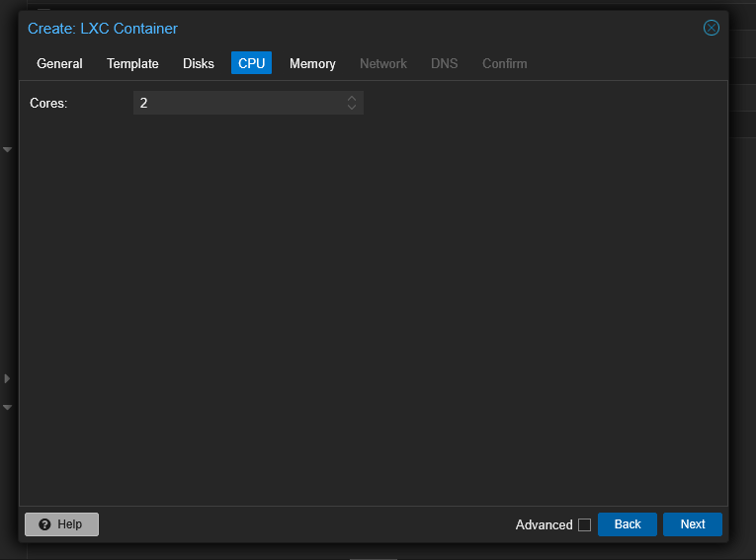
Task: Switch to the General tab
Action: 59,63
